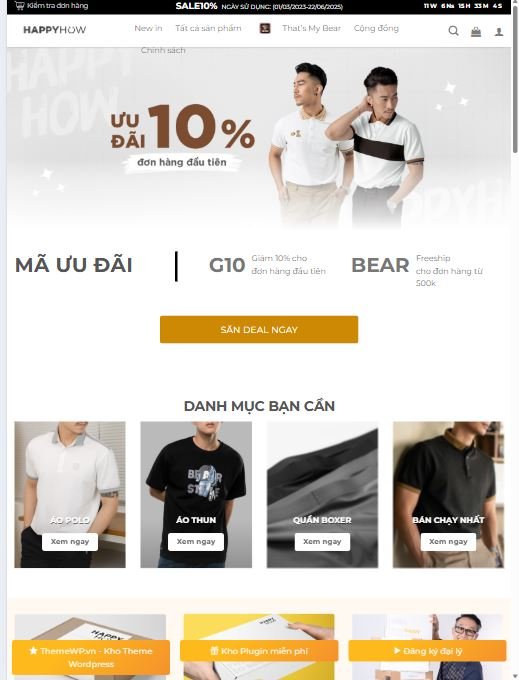Open the user account icon

pos(499,32)
